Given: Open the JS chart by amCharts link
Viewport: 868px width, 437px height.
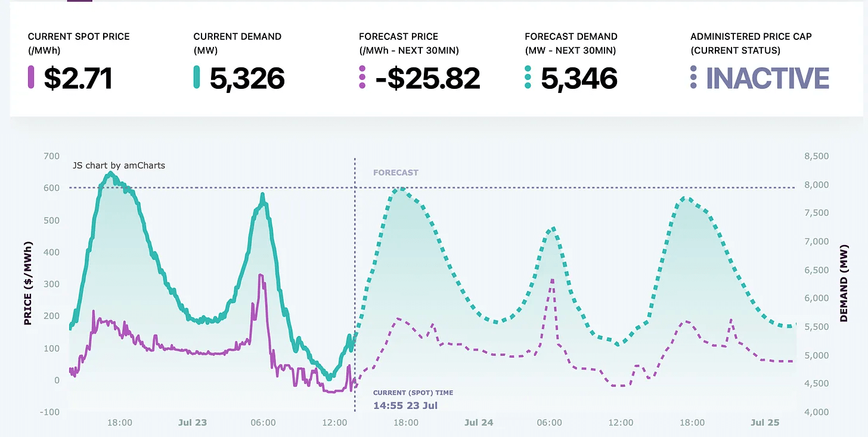Looking at the screenshot, I should (119, 165).
